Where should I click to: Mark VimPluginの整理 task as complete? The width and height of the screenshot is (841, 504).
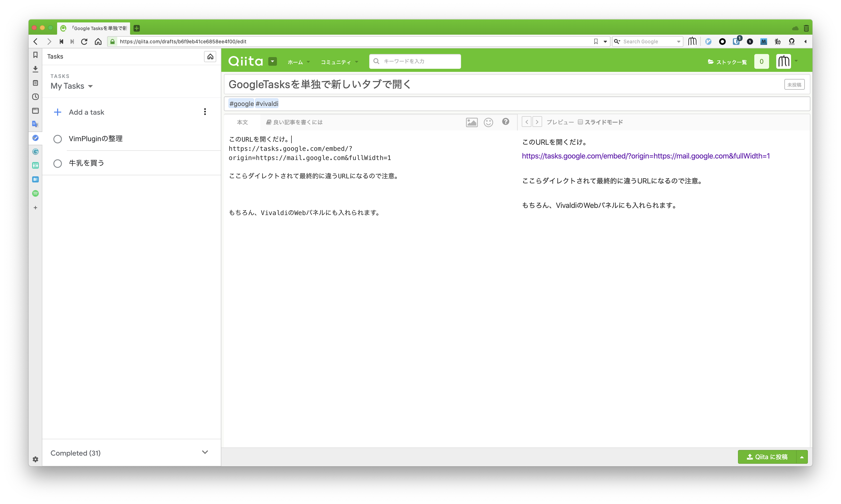pyautogui.click(x=57, y=139)
